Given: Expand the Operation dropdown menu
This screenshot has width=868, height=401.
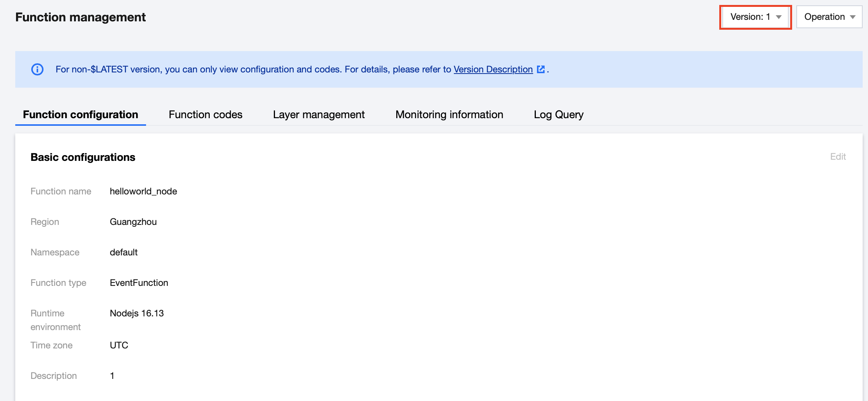Looking at the screenshot, I should click(829, 17).
